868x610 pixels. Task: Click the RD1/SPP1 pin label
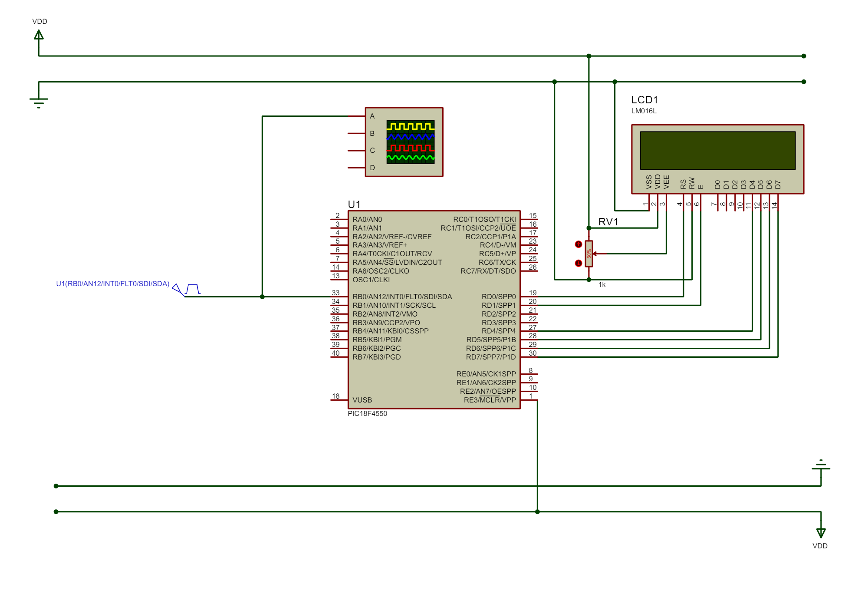499,305
